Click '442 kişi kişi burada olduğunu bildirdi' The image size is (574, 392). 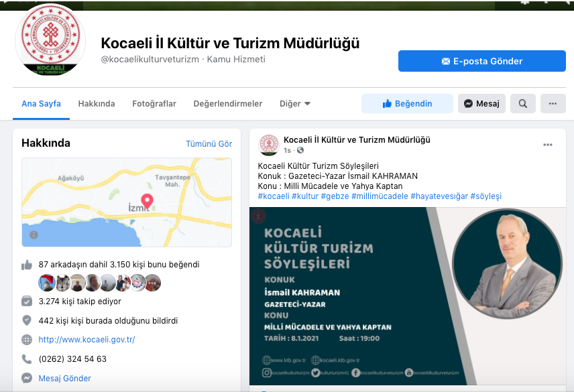point(108,321)
